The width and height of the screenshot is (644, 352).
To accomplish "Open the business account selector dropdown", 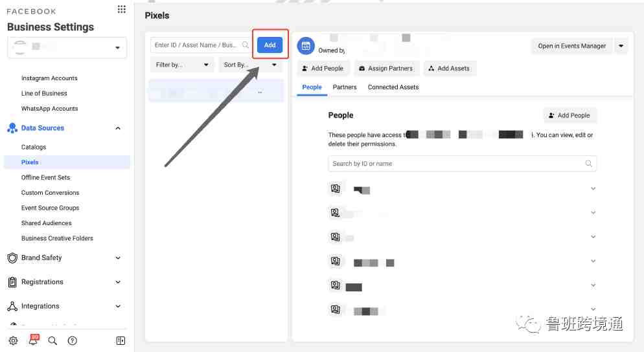I will pyautogui.click(x=67, y=48).
